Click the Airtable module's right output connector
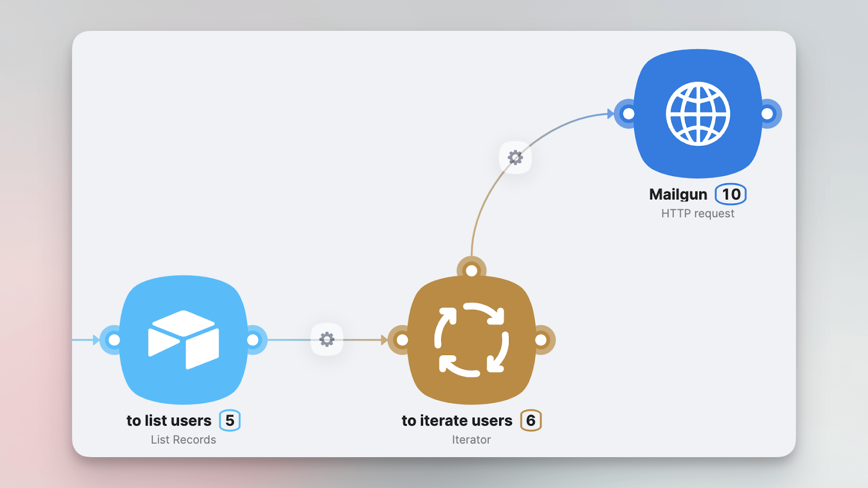Image resolution: width=868 pixels, height=488 pixels. (x=253, y=340)
